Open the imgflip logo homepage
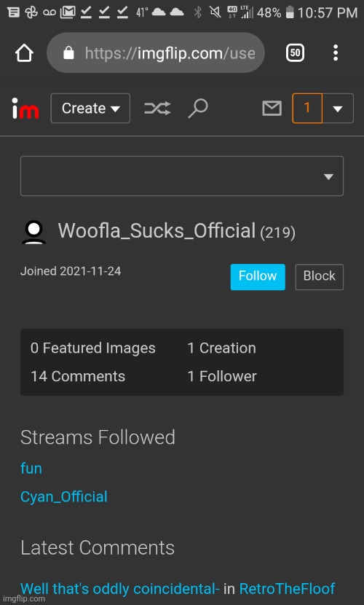The width and height of the screenshot is (364, 605). coord(25,109)
